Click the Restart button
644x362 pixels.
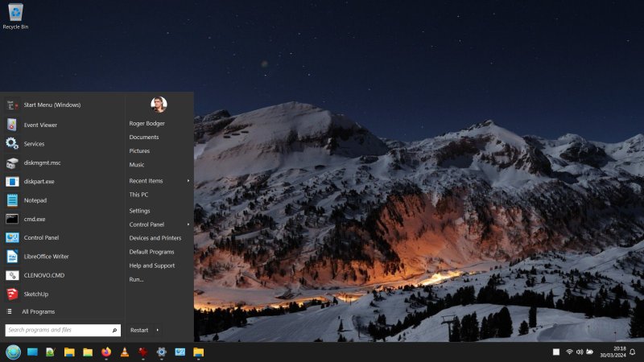[x=139, y=330]
